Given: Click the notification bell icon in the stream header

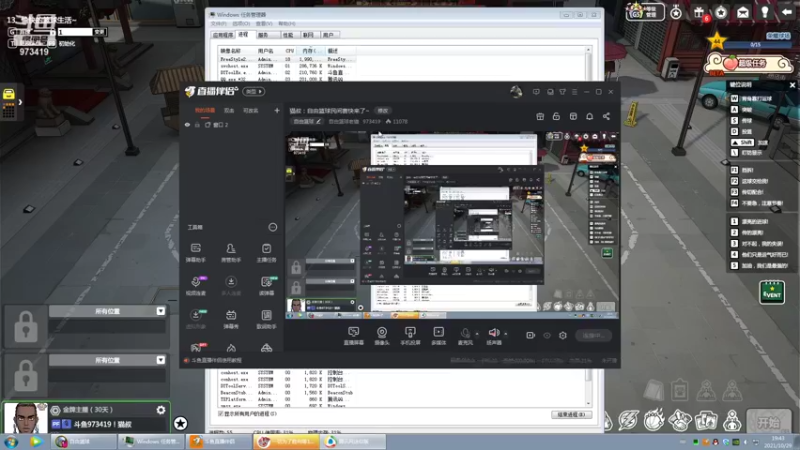Looking at the screenshot, I should pos(589,116).
